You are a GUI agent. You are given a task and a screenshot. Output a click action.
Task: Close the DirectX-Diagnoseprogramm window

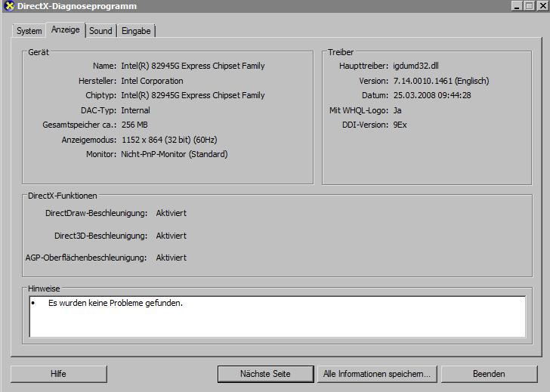542,6
